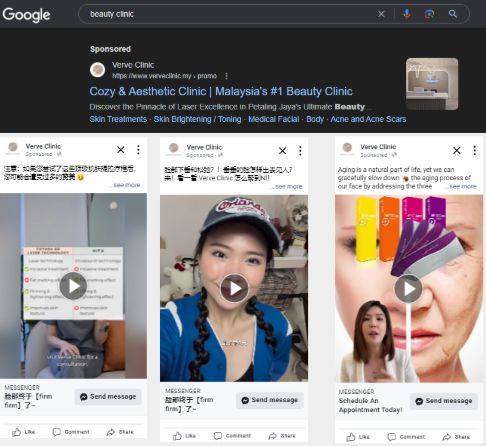Viewport: 486px width, 446px height.
Task: Play the video of woman in cap
Action: point(234,288)
